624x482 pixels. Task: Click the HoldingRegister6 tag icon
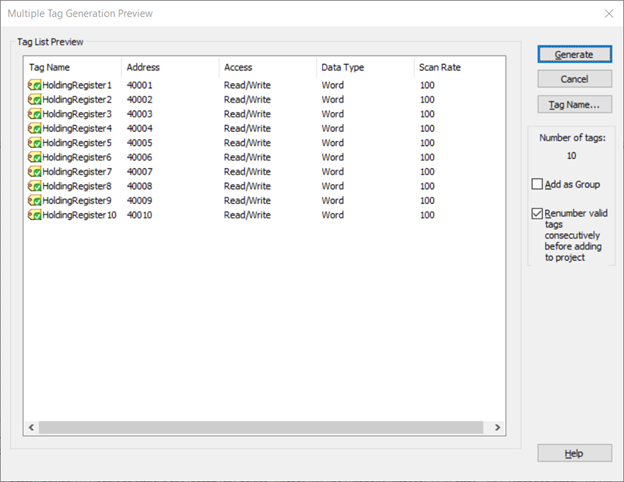[34, 157]
